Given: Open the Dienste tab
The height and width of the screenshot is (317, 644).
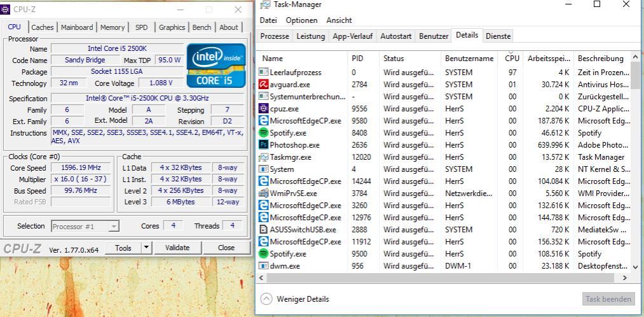Looking at the screenshot, I should pos(498,36).
